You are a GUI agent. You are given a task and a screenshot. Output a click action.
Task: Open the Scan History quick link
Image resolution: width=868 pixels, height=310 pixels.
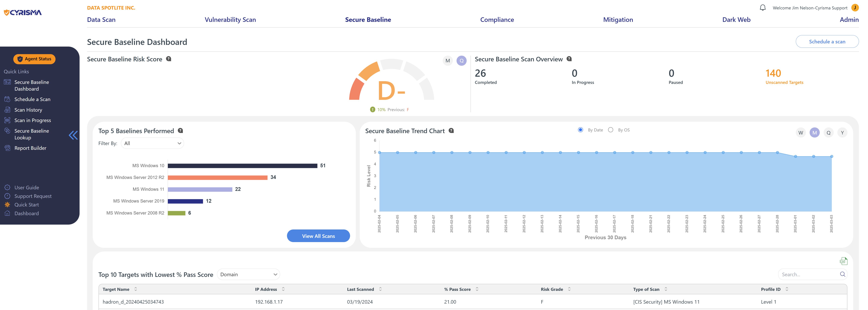pos(28,110)
